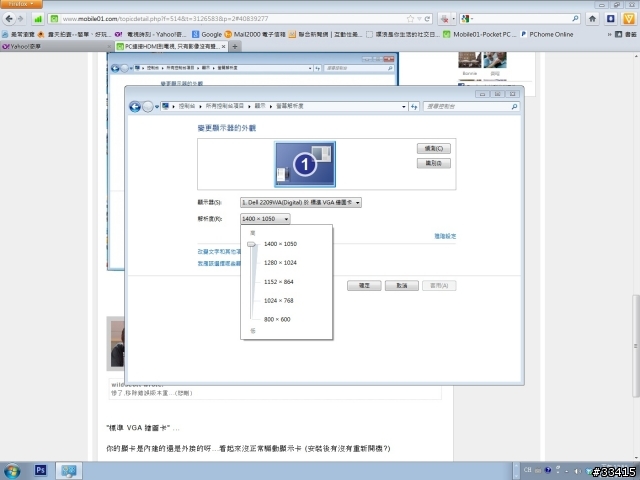The width and height of the screenshot is (640, 480).
Task: Reload the page with refresh icon
Action: pyautogui.click(x=427, y=19)
